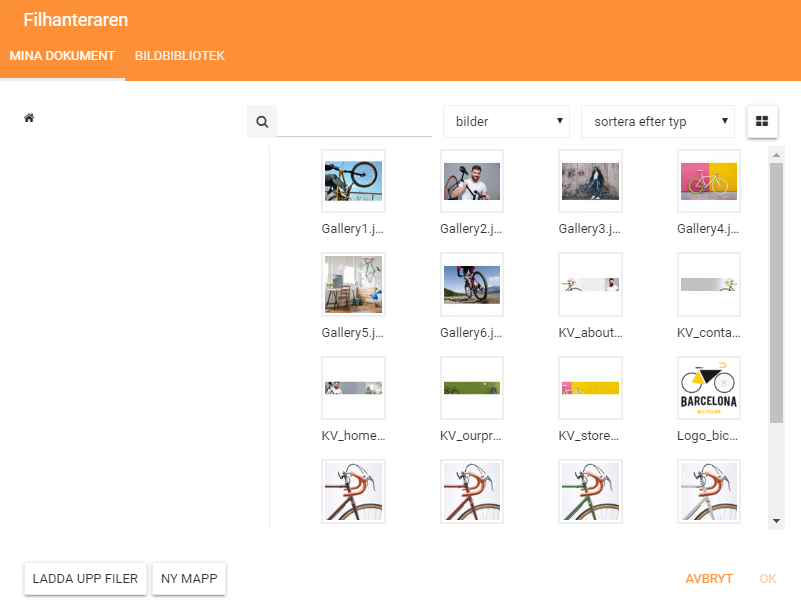Select the Gallery2 thumbnail
The height and width of the screenshot is (602, 801).
(472, 181)
